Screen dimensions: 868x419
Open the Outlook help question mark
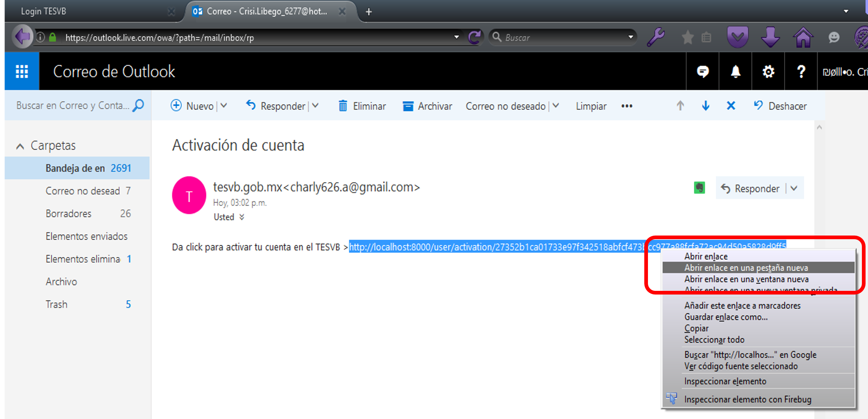coord(801,72)
